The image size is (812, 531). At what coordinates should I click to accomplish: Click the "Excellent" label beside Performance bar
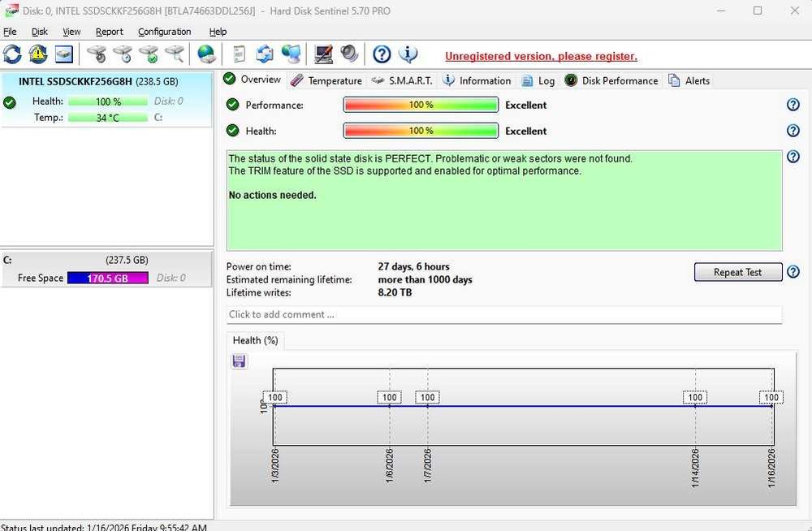click(x=525, y=105)
